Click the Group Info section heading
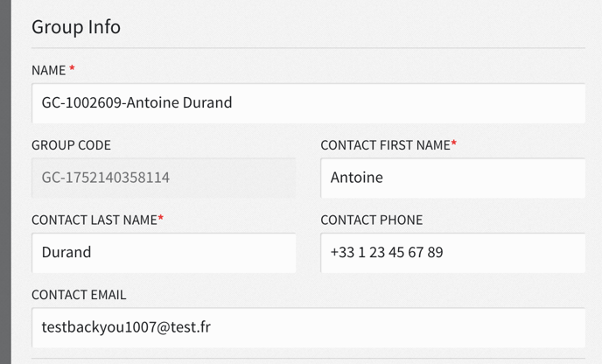Image resolution: width=602 pixels, height=364 pixels. (76, 27)
